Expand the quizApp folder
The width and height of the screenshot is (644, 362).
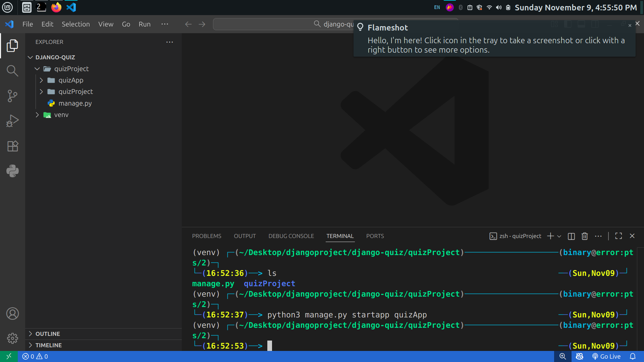[x=70, y=80]
